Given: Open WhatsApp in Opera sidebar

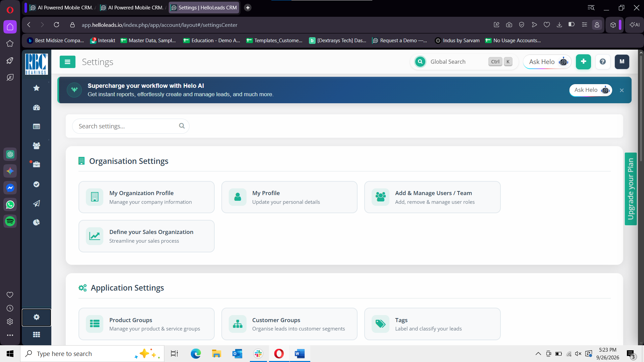Looking at the screenshot, I should coord(10,204).
